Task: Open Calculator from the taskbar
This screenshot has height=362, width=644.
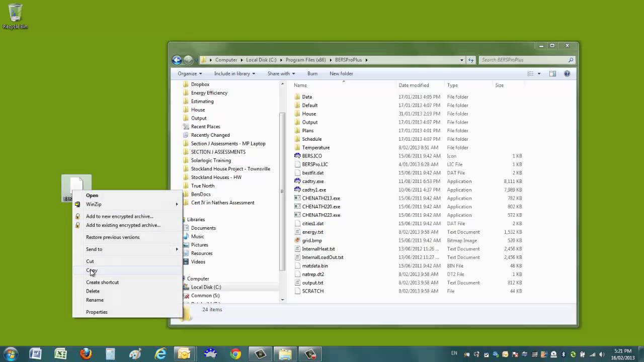Action: pos(110,354)
